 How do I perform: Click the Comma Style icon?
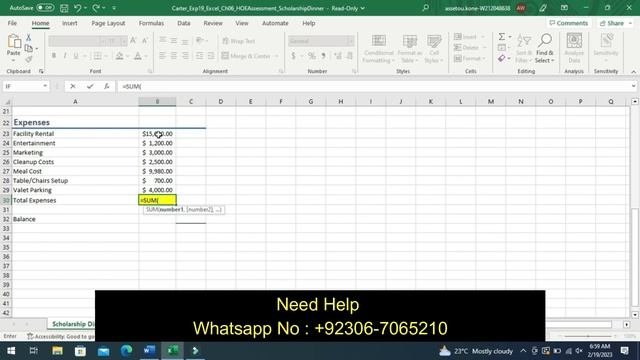323,56
